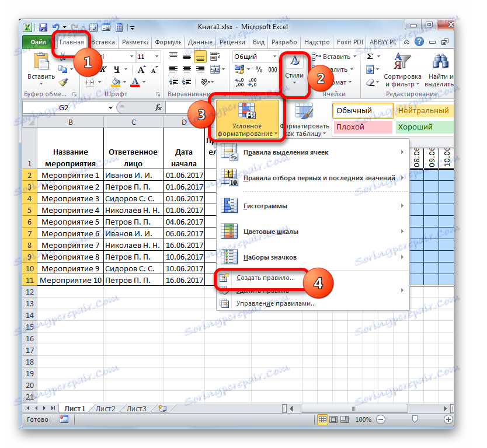The image size is (487, 448).
Task: Apply the Хороший cell style
Action: [425, 127]
